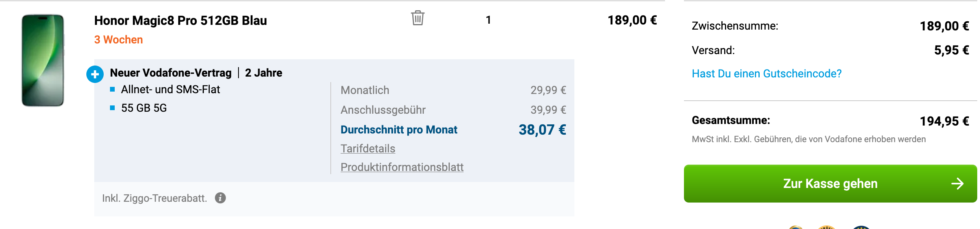
Task: Click the Anschlussgebühr 39,99 € amount
Action: tap(548, 110)
